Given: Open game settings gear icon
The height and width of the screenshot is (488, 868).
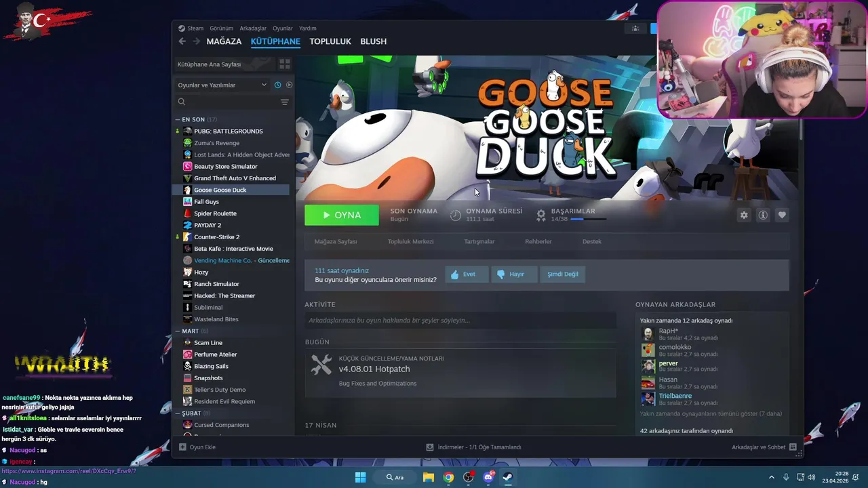Looking at the screenshot, I should [x=744, y=215].
